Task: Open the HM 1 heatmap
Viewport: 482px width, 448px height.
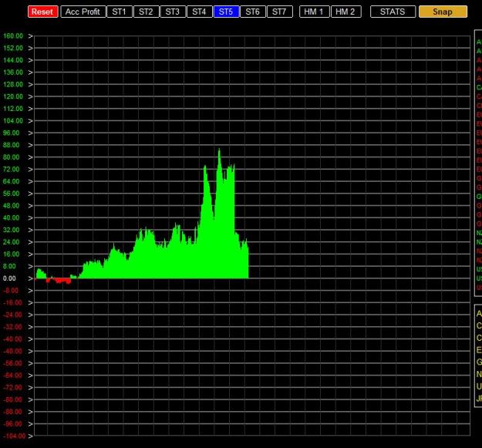Action: click(x=314, y=12)
